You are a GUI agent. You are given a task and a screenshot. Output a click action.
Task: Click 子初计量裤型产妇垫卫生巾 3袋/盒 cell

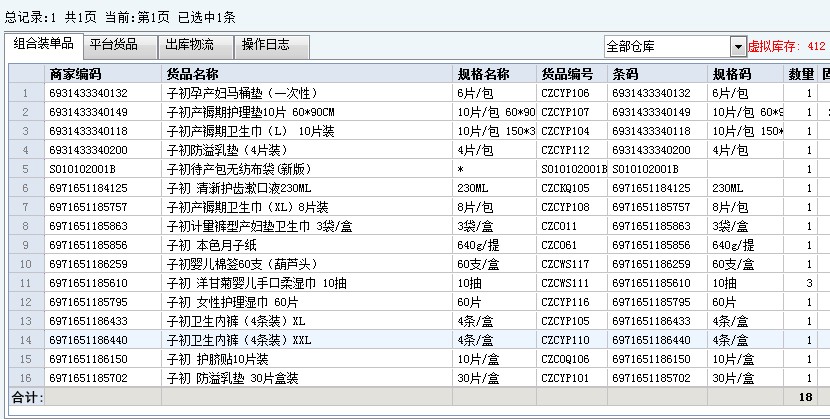(x=306, y=226)
